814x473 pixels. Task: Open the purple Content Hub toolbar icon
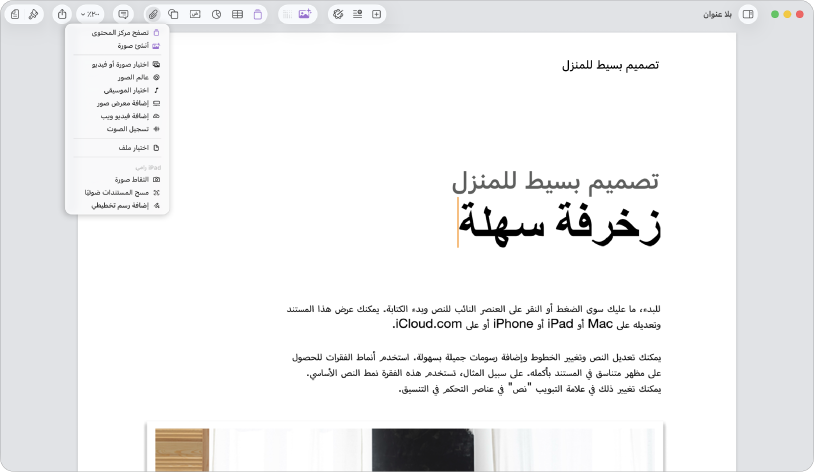pyautogui.click(x=257, y=15)
